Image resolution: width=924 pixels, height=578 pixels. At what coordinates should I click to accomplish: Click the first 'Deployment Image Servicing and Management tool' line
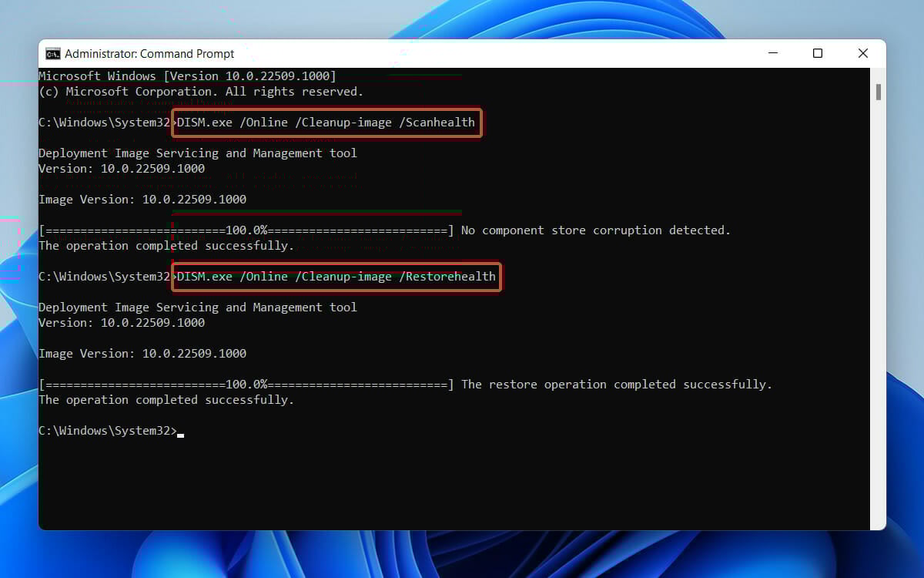(x=198, y=153)
